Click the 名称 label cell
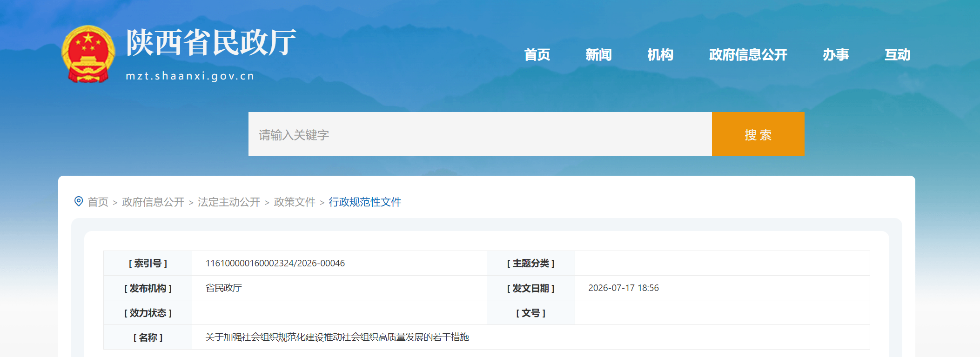The height and width of the screenshot is (357, 980). pos(148,337)
